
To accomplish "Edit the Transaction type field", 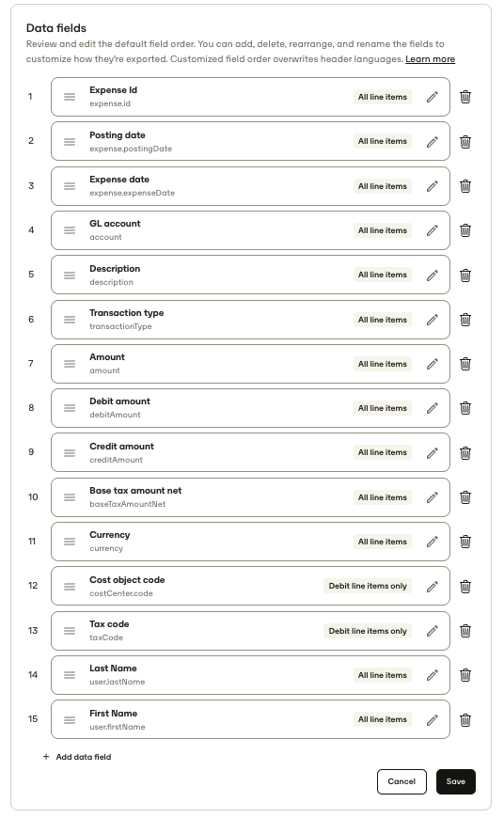I will 432,320.
